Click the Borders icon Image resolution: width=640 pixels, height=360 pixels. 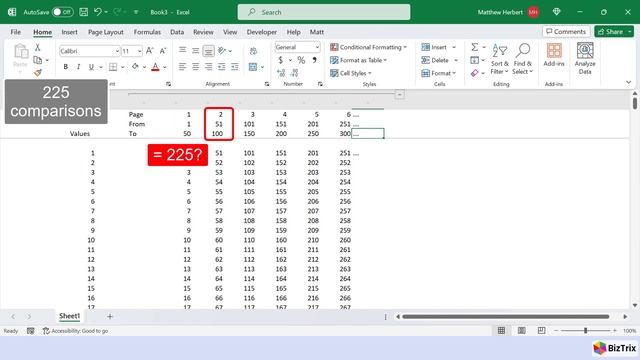tap(113, 67)
